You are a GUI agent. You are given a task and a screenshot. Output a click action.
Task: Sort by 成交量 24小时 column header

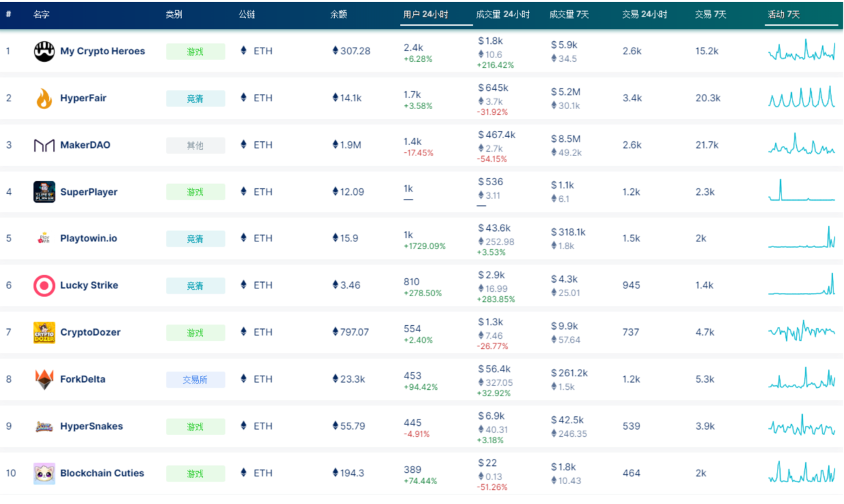(503, 14)
